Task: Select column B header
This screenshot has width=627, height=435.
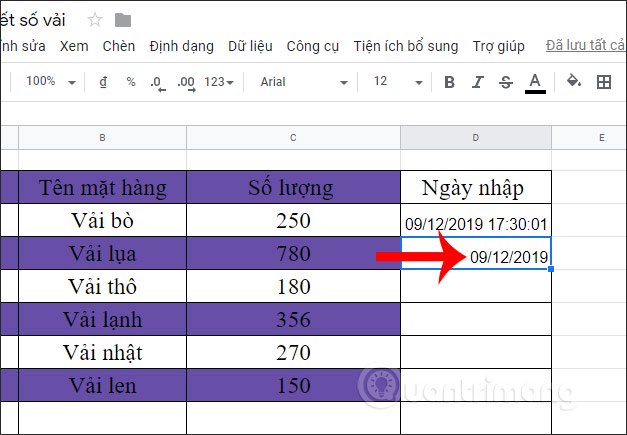Action: point(102,138)
